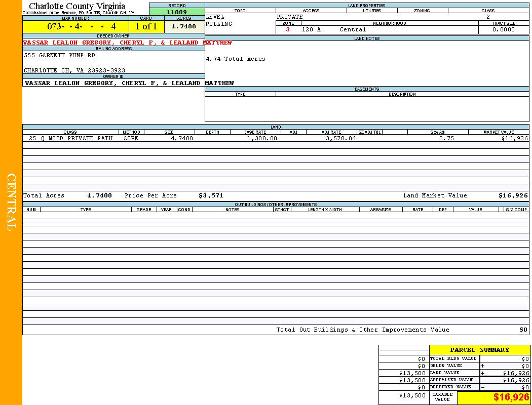Click the red zone number 3

pos(288,29)
